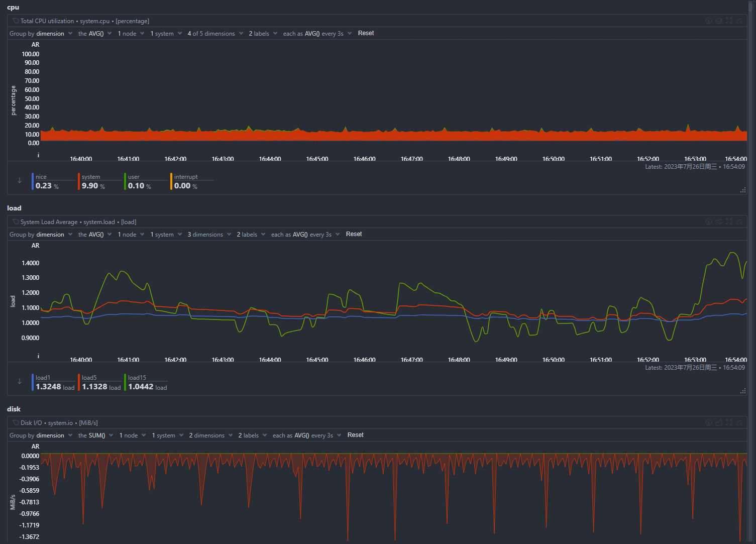Expand '4 of 5 dimensions' dropdown
The image size is (756, 544).
pos(215,34)
